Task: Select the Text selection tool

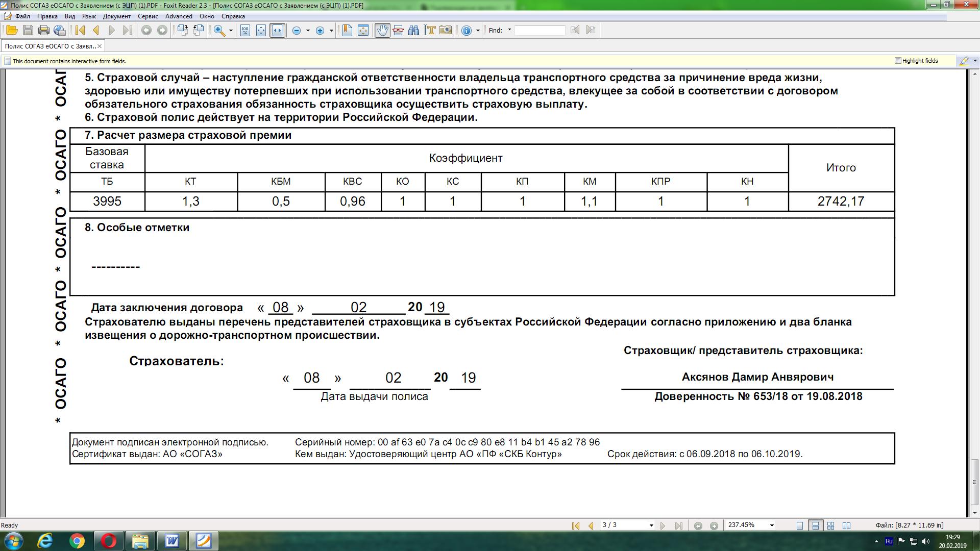Action: pyautogui.click(x=430, y=31)
